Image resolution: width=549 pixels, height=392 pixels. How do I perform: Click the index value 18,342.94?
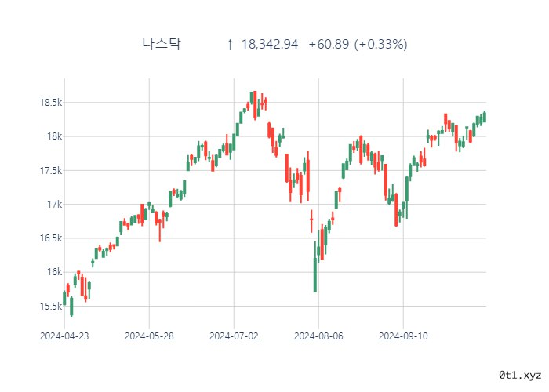[270, 45]
